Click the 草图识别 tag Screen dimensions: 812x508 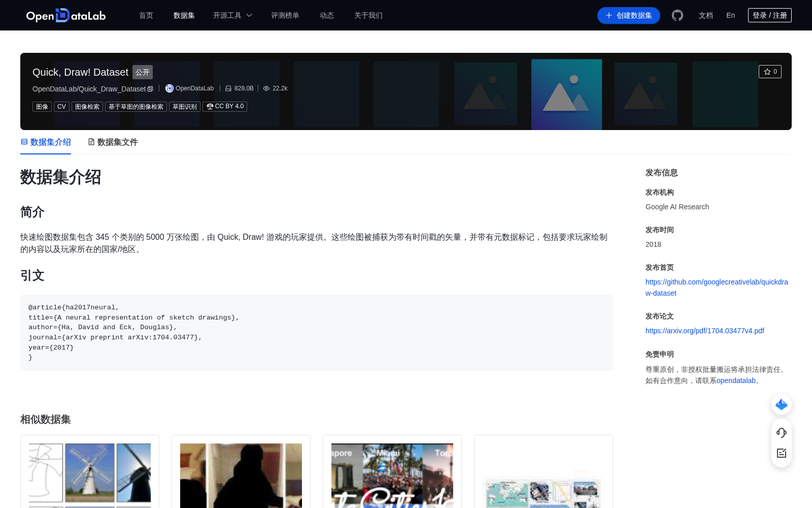(185, 107)
